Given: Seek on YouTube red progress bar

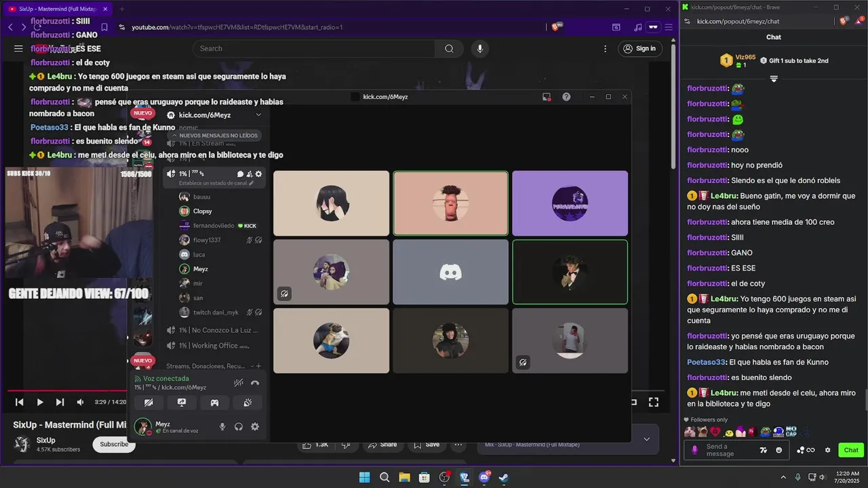Looking at the screenshot, I should tap(68, 390).
